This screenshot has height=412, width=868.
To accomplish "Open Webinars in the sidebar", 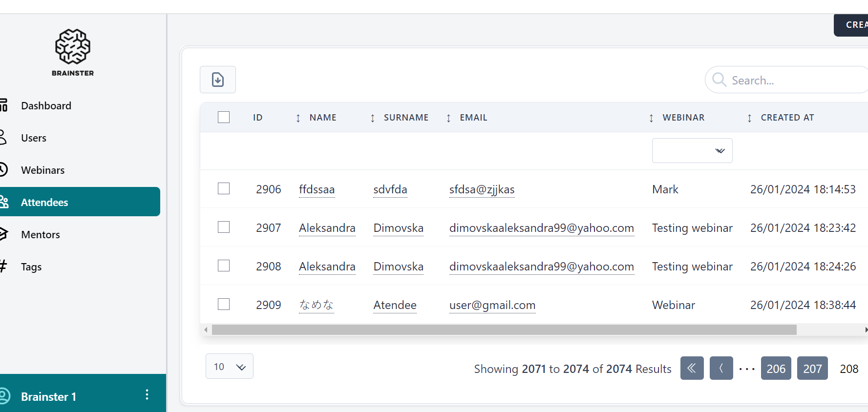I will (42, 170).
